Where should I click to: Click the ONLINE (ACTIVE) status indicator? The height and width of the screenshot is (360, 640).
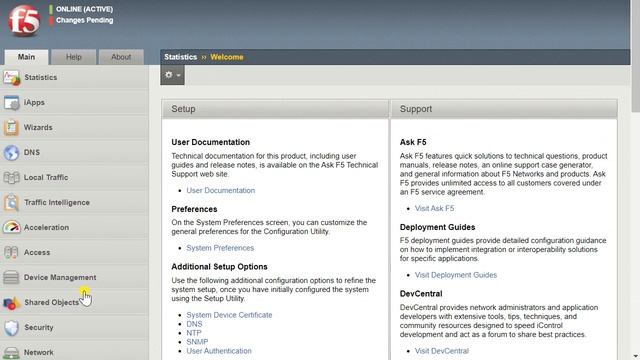click(84, 9)
